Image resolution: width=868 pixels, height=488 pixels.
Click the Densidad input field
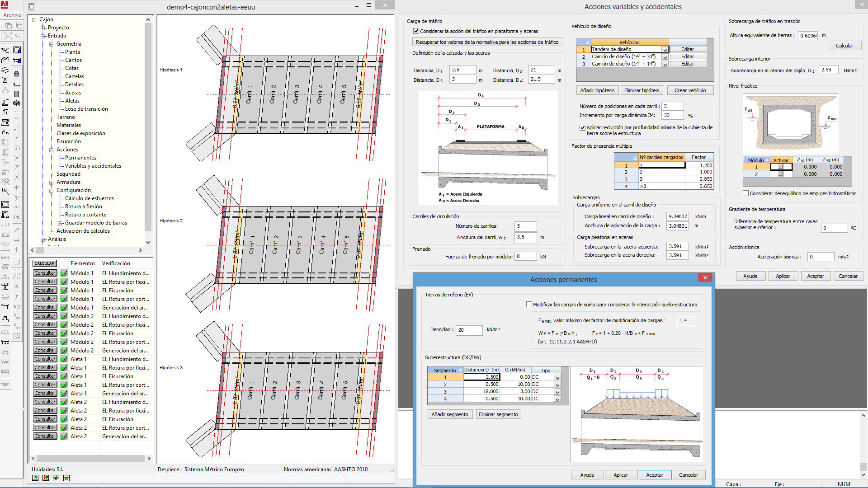468,330
